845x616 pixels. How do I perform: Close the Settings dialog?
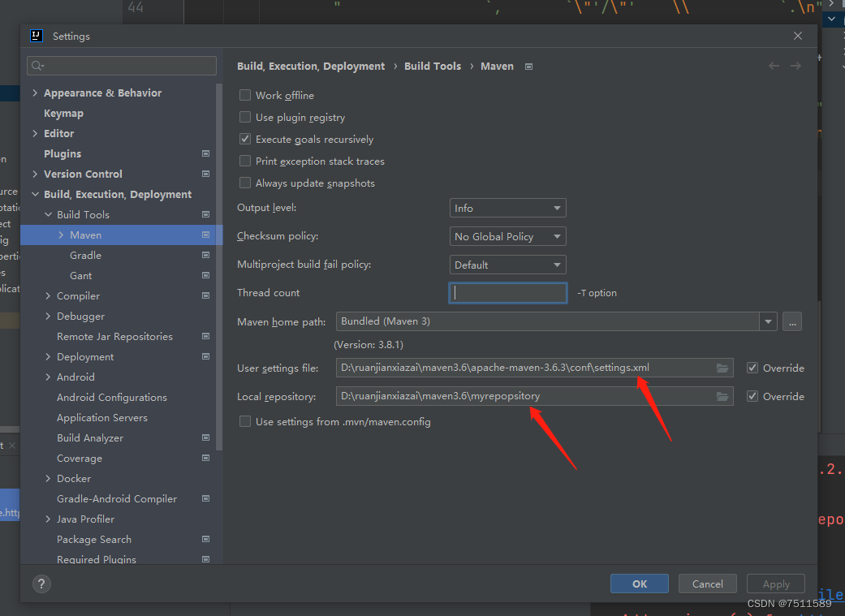point(798,36)
